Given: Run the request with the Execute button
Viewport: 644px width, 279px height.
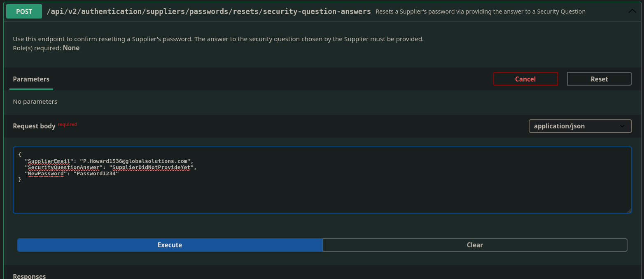Looking at the screenshot, I should [x=170, y=245].
